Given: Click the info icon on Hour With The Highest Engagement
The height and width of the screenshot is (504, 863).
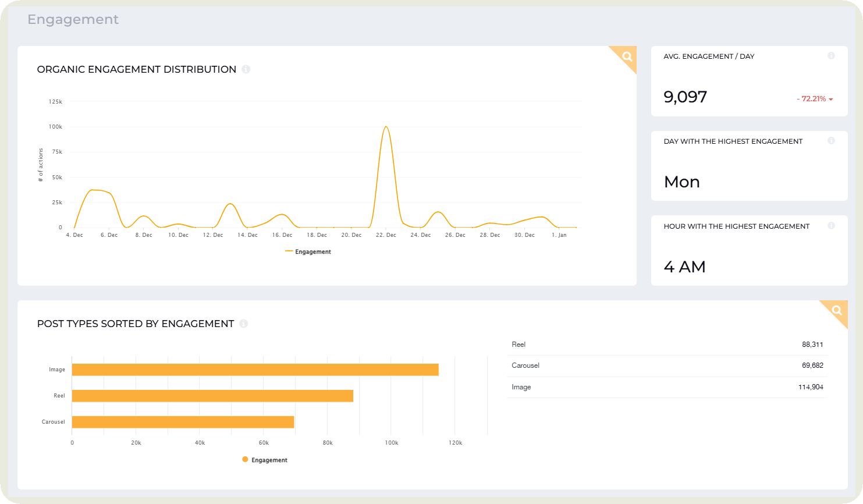Looking at the screenshot, I should coord(832,226).
